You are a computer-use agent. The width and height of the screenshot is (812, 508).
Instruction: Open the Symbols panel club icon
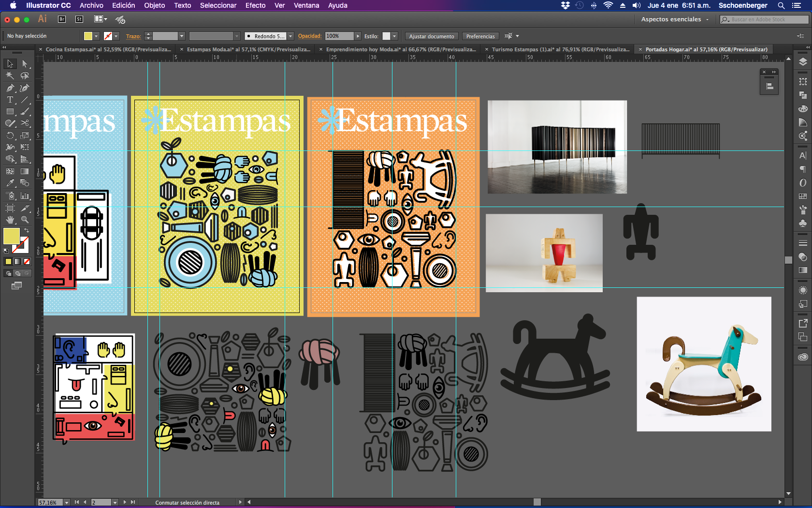(x=803, y=223)
